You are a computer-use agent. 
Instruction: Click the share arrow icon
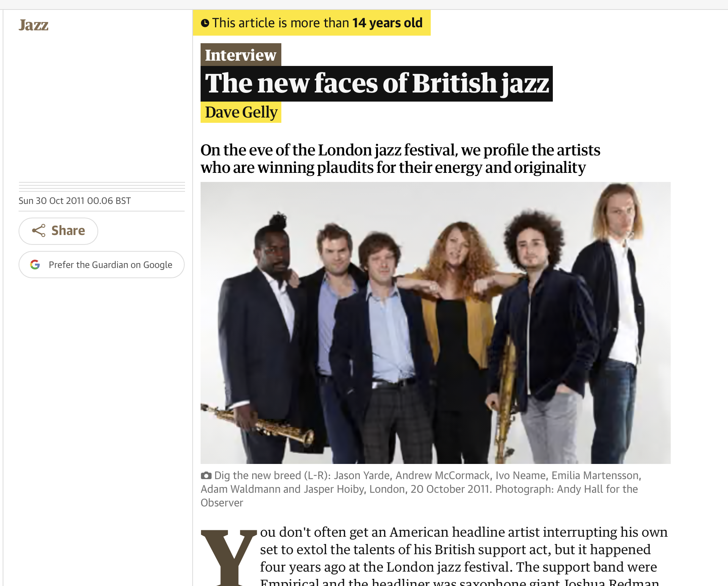click(39, 230)
